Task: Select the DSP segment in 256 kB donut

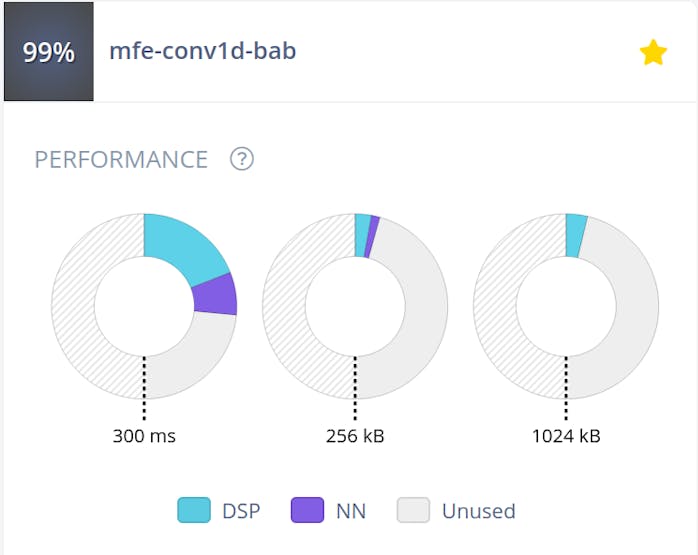Action: [x=362, y=234]
